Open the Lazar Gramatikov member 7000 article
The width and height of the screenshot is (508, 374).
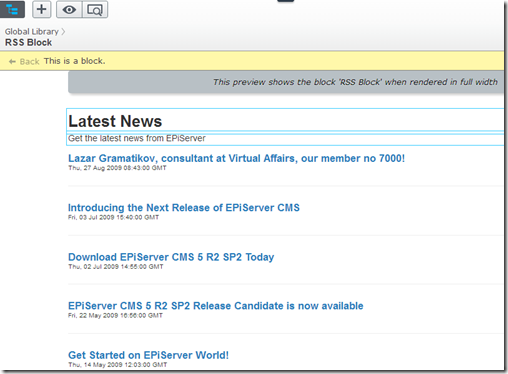236,158
